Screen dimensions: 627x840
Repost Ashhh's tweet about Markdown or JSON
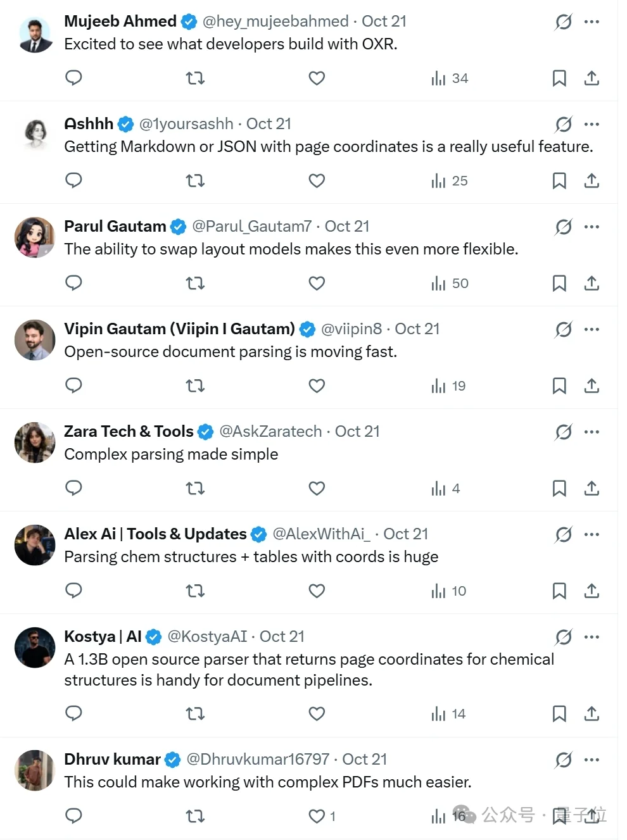[x=195, y=181]
